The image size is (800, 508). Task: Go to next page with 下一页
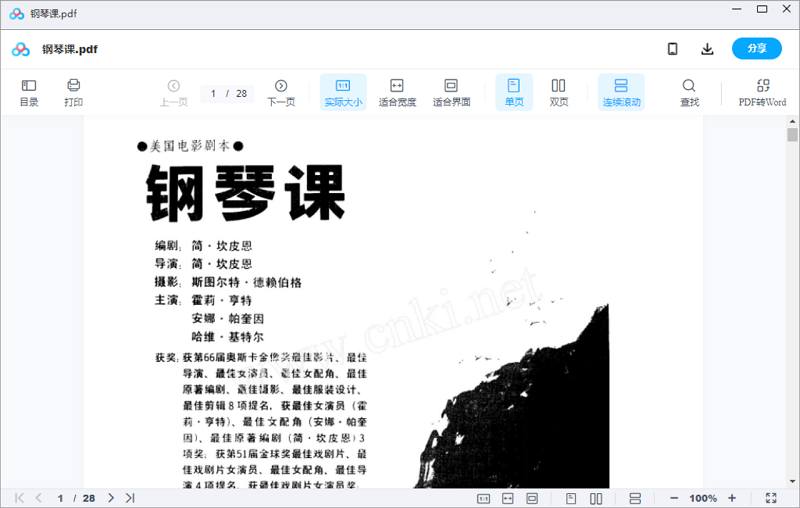click(x=281, y=92)
